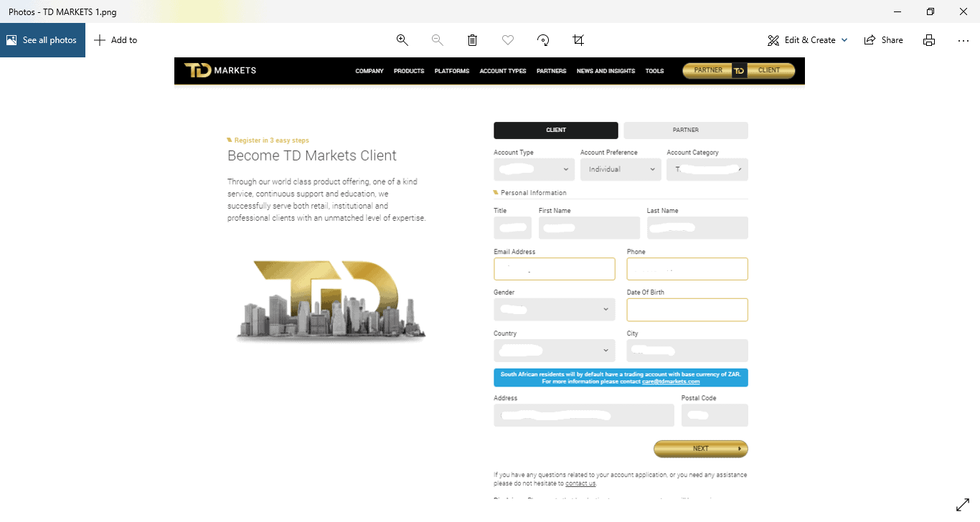Screen dimensions: 980x522
Task: Expand the Account Preference Individual dropdown
Action: click(621, 169)
